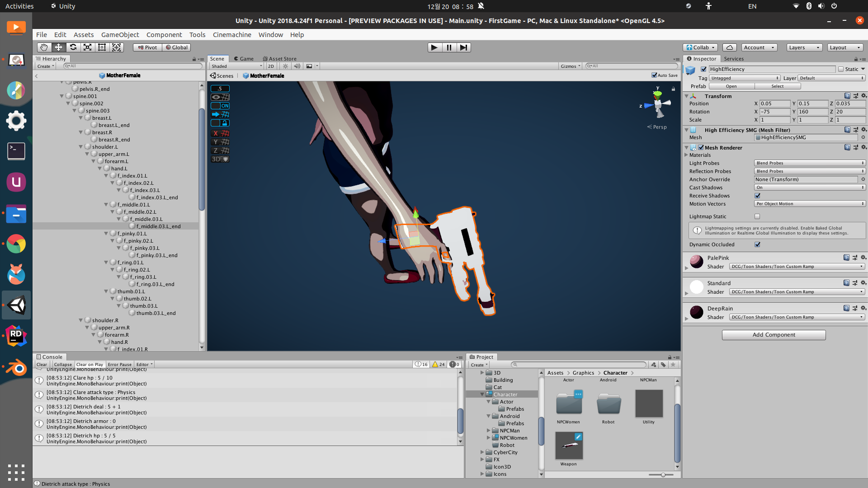
Task: Toggle scene effects with the image icon
Action: click(309, 66)
